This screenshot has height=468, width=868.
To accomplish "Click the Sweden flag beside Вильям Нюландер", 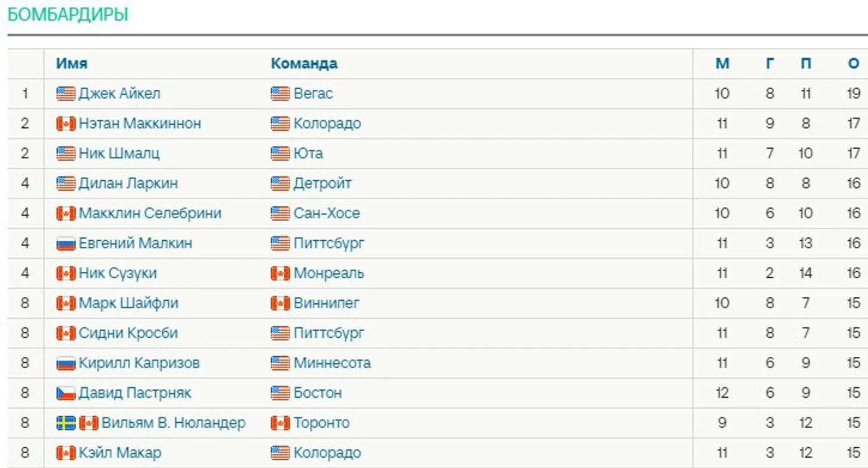I will [x=66, y=423].
